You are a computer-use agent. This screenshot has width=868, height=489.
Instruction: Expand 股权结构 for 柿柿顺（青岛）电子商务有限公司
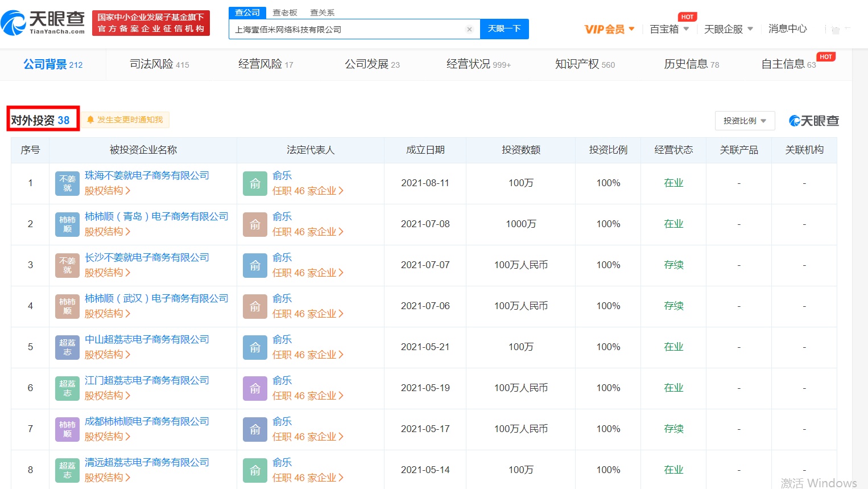(108, 232)
